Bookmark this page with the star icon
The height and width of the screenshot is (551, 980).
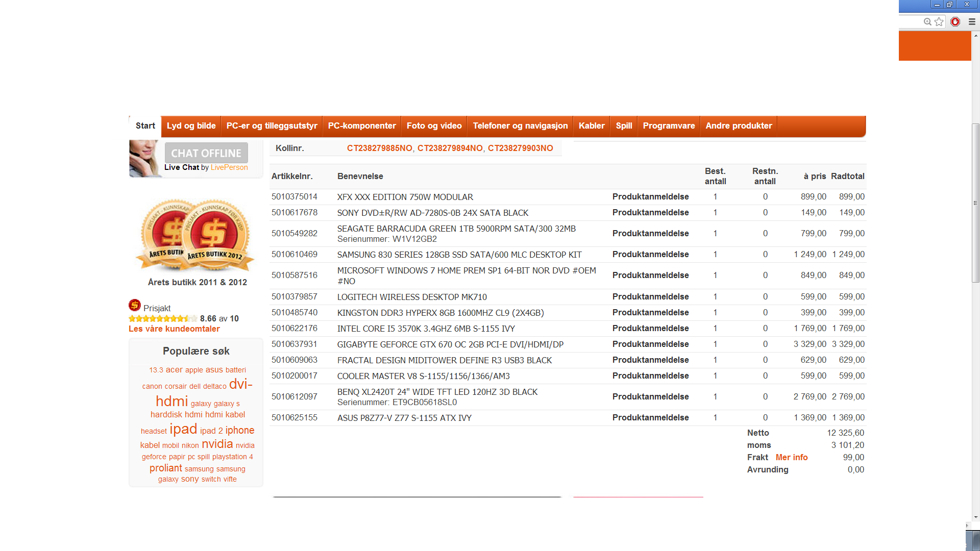click(x=939, y=21)
